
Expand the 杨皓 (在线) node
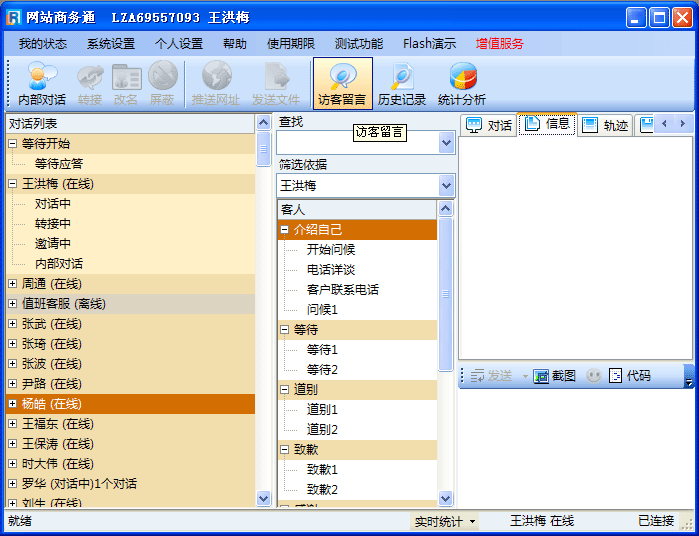[13, 404]
